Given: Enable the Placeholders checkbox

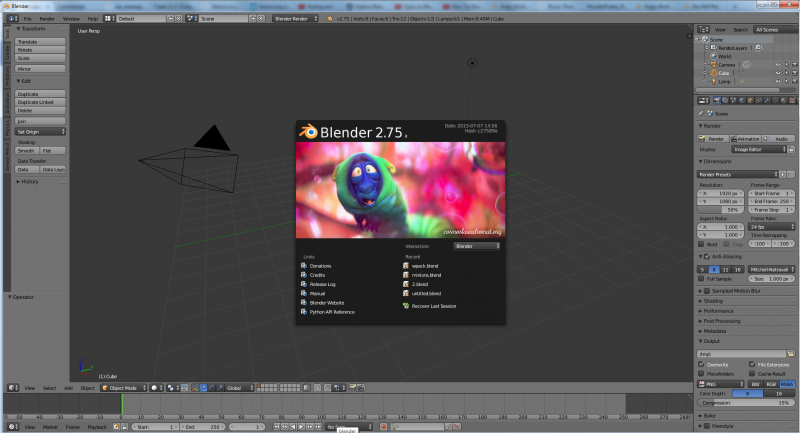Looking at the screenshot, I should click(702, 374).
